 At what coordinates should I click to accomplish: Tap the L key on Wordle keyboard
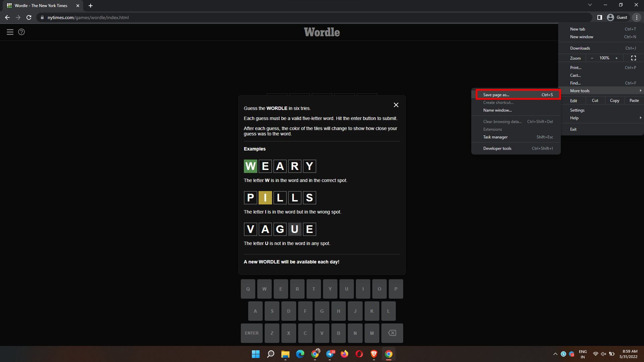click(x=388, y=311)
